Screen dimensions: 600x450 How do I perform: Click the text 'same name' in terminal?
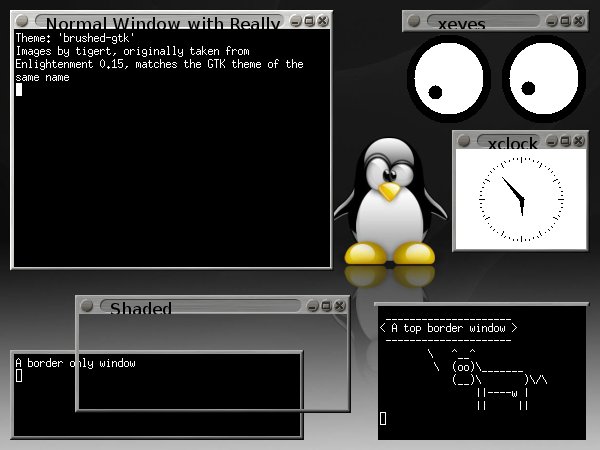42,77
